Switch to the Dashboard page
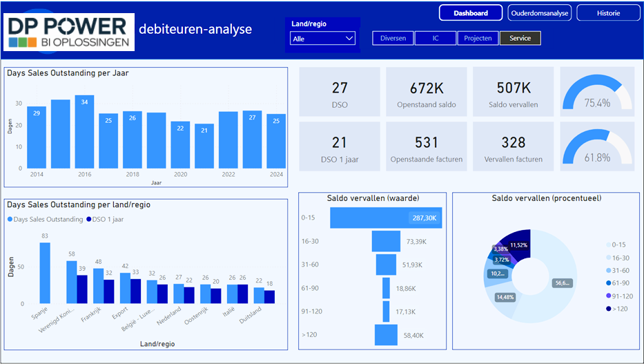 pos(471,13)
